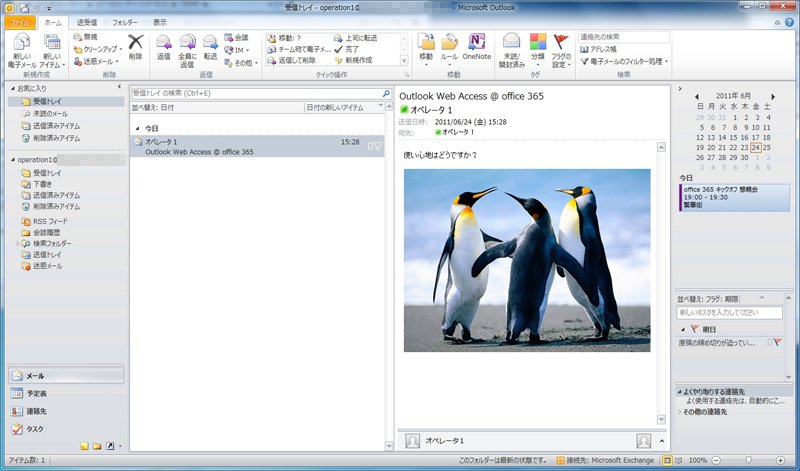Viewport: 800px width, 471px height.
Task: Toggle 未読/開封済み read status
Action: (511, 51)
